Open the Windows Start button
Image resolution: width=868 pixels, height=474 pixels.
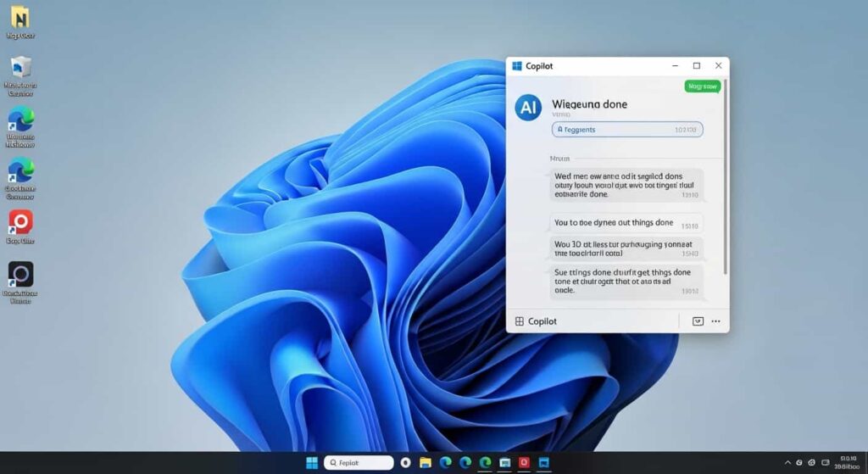point(312,462)
